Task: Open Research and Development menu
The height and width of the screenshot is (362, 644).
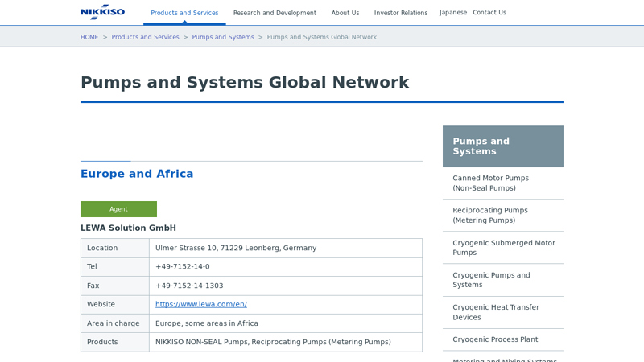Action: coord(275,13)
